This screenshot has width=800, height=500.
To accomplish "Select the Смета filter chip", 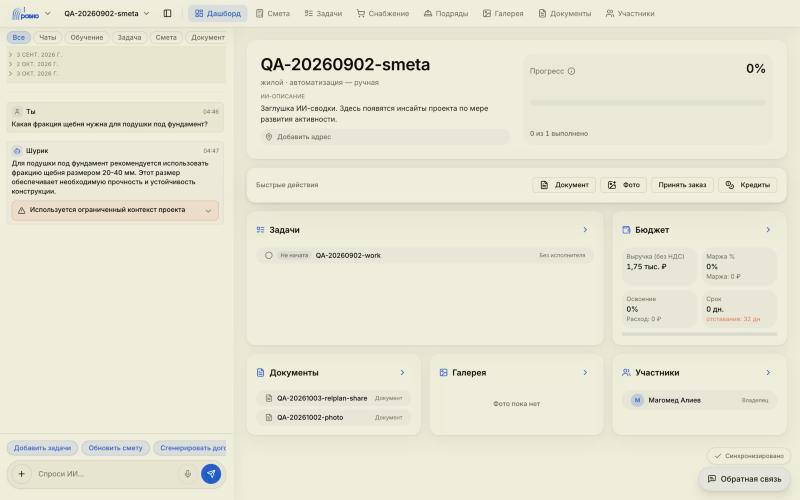I will point(166,37).
